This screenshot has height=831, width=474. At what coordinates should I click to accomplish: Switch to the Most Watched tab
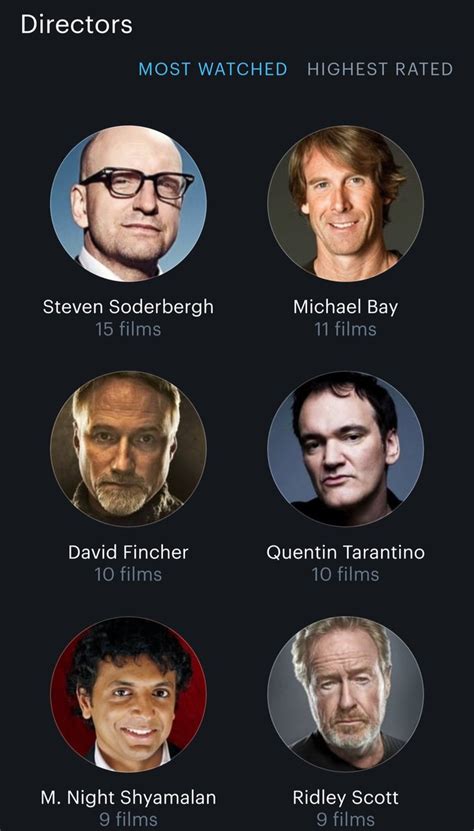pyautogui.click(x=213, y=69)
